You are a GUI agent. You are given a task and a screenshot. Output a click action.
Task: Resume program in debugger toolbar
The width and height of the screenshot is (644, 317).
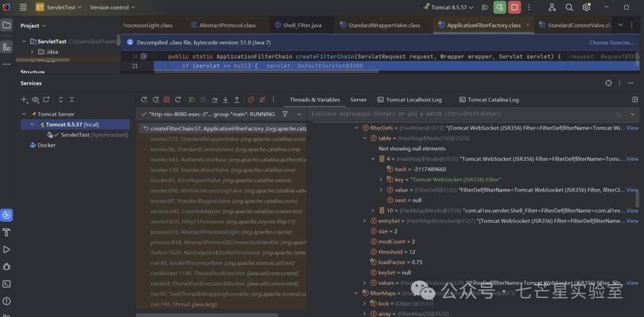(192, 100)
